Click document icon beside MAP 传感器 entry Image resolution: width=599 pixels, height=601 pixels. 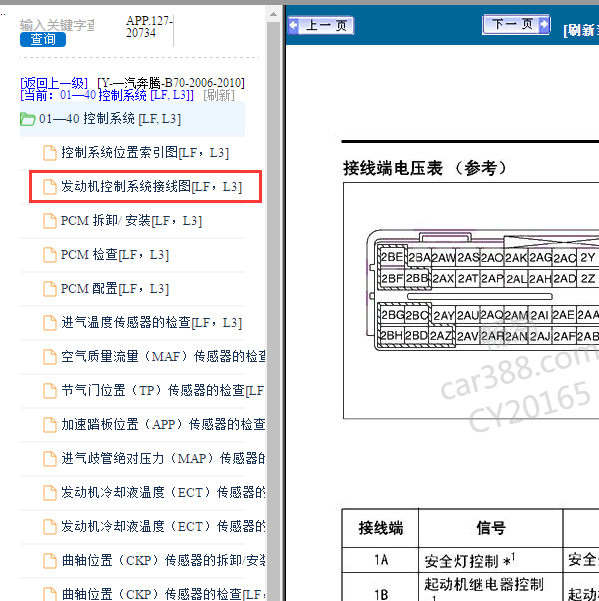(50, 458)
